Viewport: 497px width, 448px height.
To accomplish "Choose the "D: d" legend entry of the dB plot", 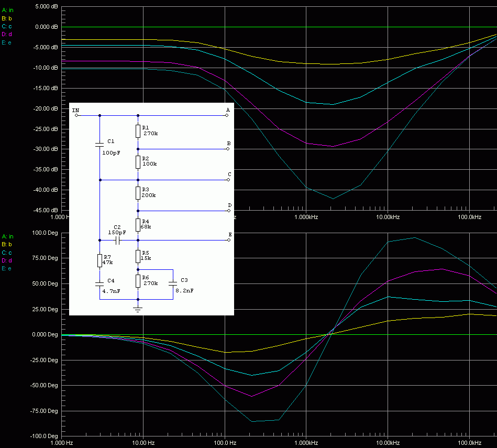I will pos(7,34).
